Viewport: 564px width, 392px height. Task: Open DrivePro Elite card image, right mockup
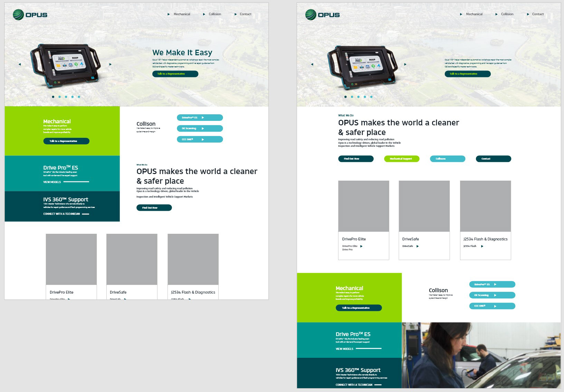364,206
